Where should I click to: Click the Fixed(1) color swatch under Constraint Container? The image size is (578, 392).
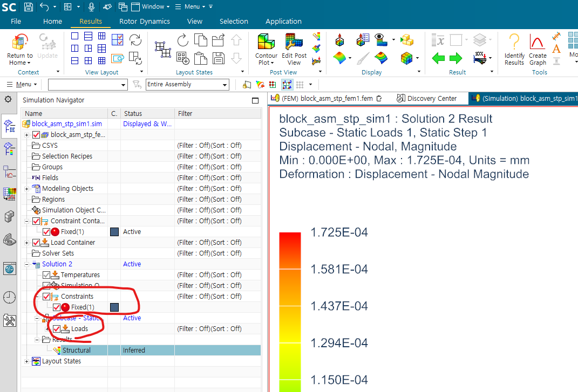point(114,232)
